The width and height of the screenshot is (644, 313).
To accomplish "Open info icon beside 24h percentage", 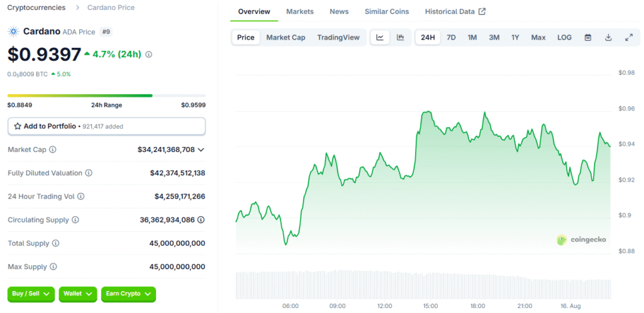I will (148, 55).
